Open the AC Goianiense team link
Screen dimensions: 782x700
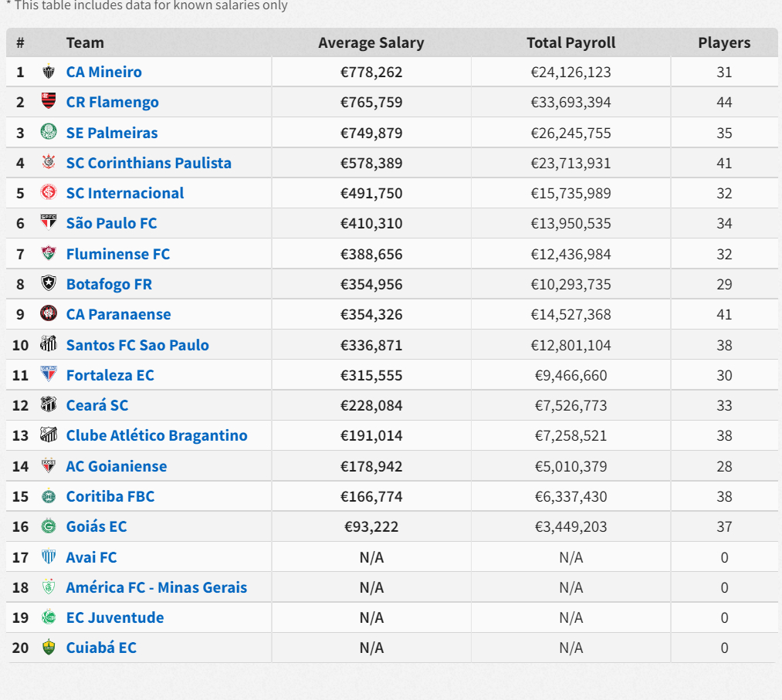[117, 466]
